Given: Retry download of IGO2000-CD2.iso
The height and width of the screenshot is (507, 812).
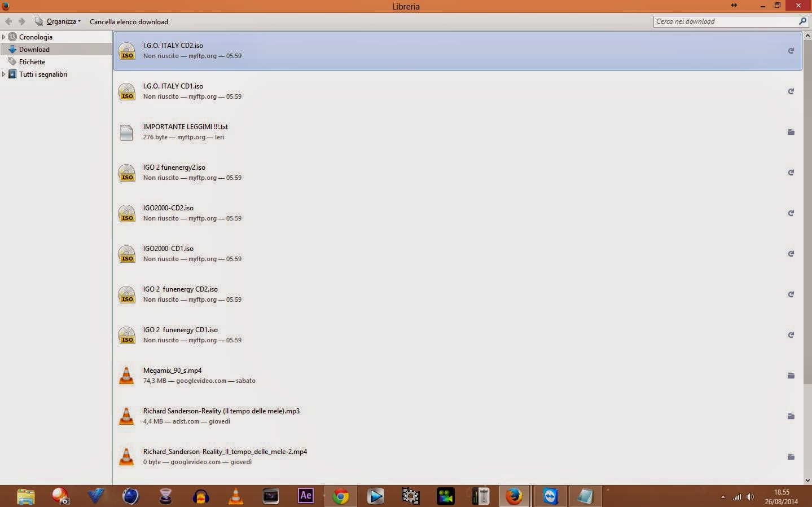Looking at the screenshot, I should coord(791,213).
